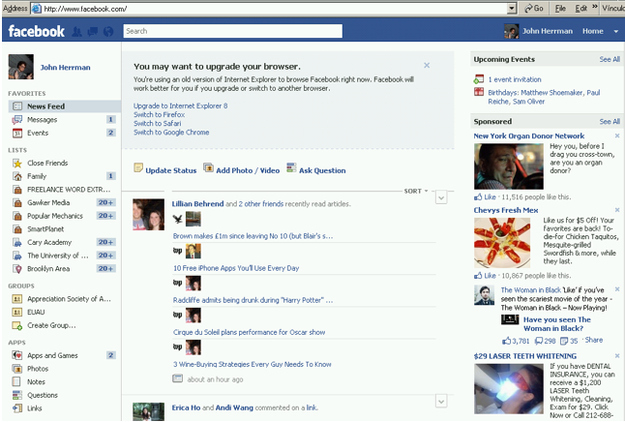The image size is (625, 422).
Task: Open the browser address bar dropdown
Action: [512, 8]
